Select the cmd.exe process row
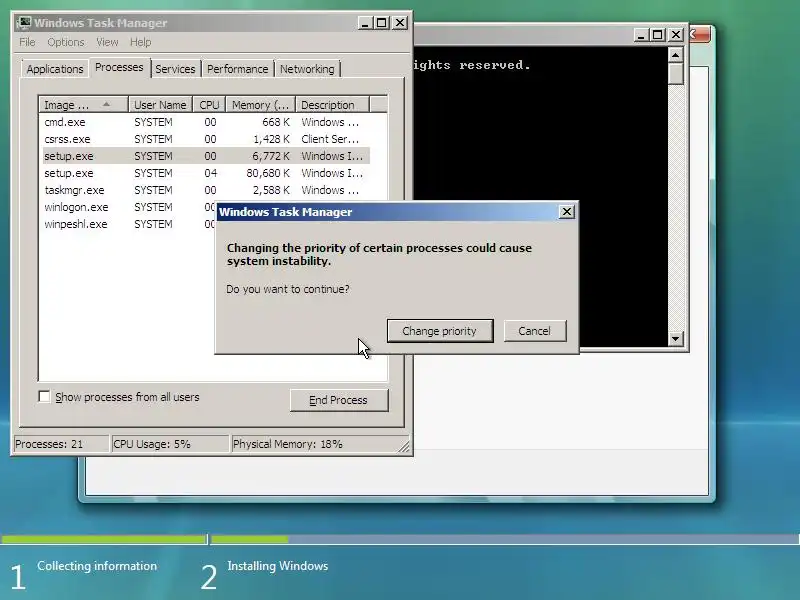Screen dimensions: 800x600 pos(206,122)
